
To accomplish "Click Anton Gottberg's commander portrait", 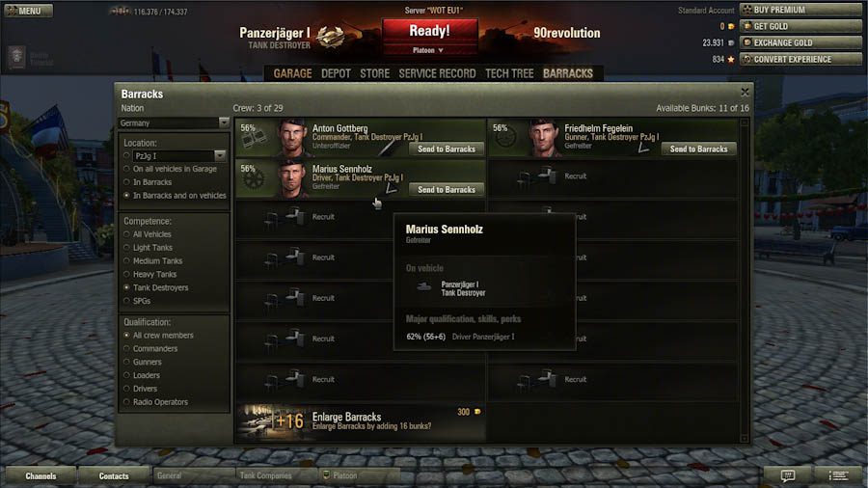I will coord(292,138).
